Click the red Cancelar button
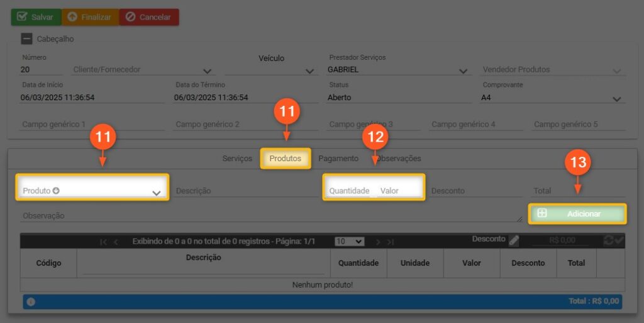The width and height of the screenshot is (644, 323). coord(149,17)
